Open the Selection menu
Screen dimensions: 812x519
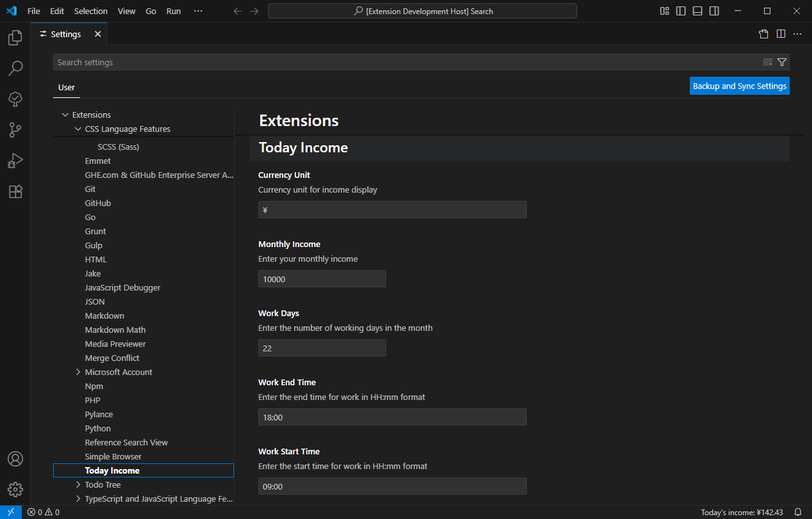tap(91, 11)
